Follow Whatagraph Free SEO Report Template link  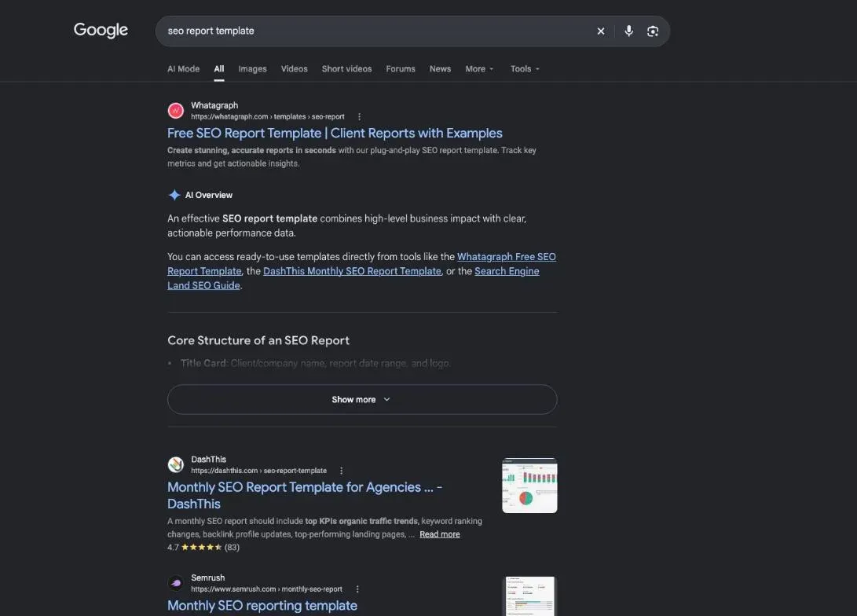[x=361, y=264]
